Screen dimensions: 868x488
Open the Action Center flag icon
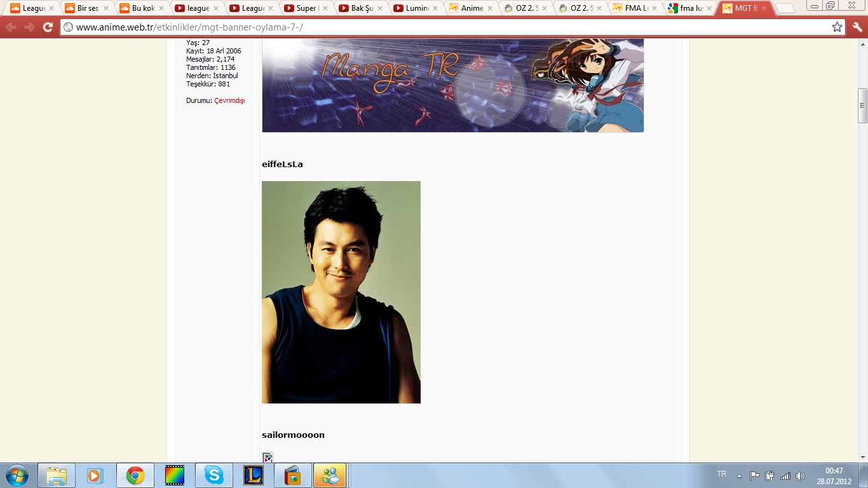755,476
